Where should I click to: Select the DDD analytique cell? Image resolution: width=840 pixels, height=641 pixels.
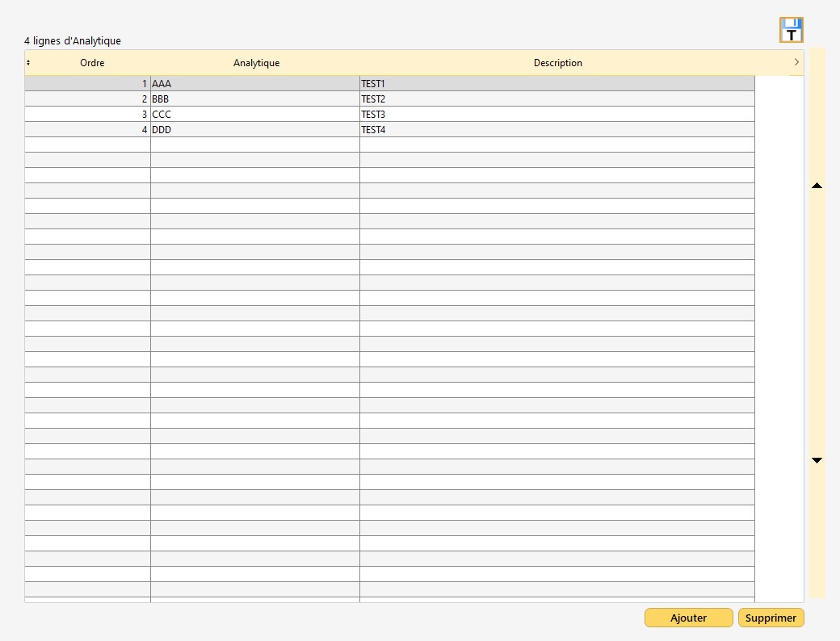tap(254, 130)
